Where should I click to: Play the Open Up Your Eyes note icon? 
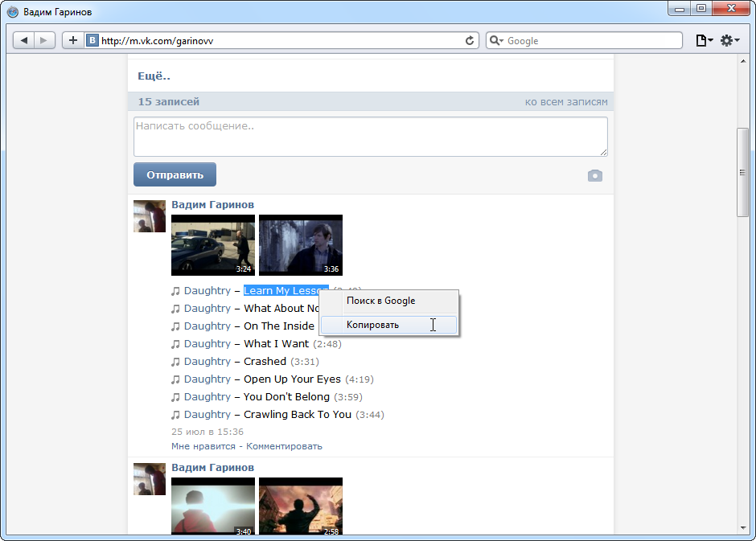coord(175,379)
